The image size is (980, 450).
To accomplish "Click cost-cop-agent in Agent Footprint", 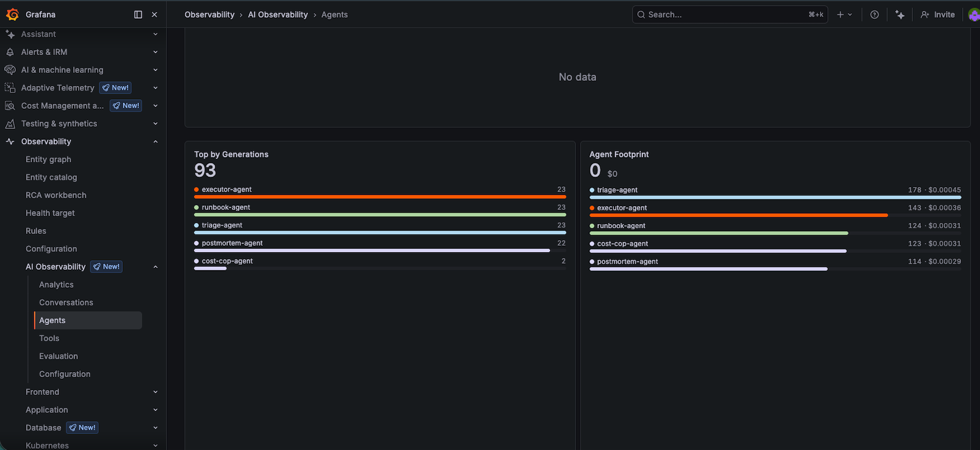I will [x=623, y=244].
